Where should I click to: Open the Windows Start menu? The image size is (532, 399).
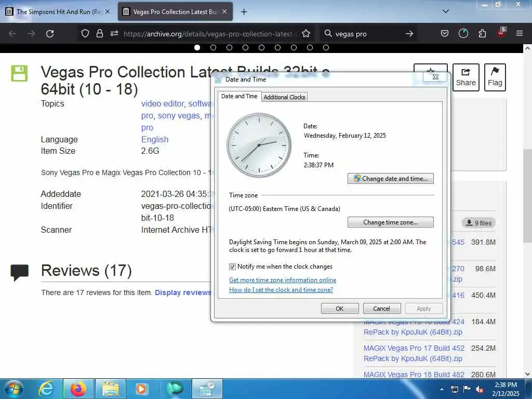tap(14, 389)
